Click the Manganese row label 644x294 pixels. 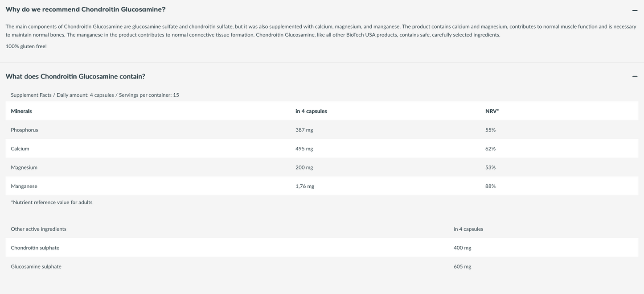pyautogui.click(x=24, y=186)
